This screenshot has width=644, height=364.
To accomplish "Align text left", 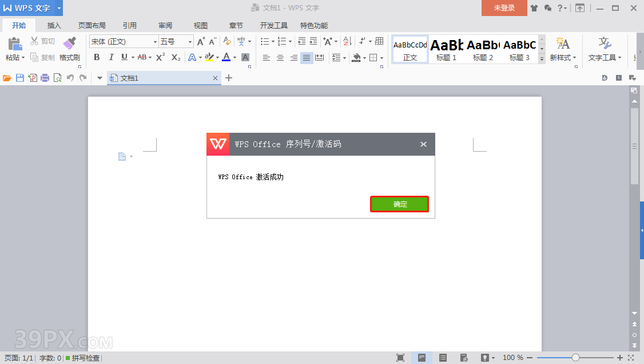I will coord(266,57).
